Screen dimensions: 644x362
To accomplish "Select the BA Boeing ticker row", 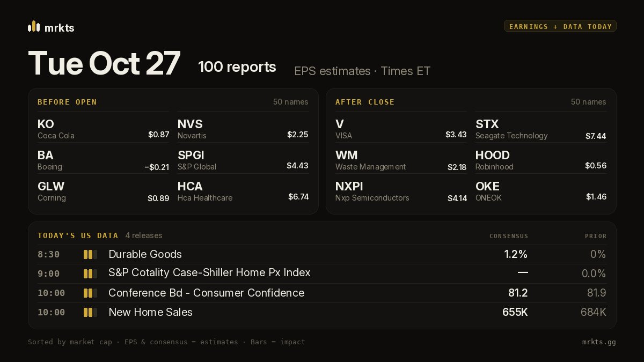I will 104,160.
